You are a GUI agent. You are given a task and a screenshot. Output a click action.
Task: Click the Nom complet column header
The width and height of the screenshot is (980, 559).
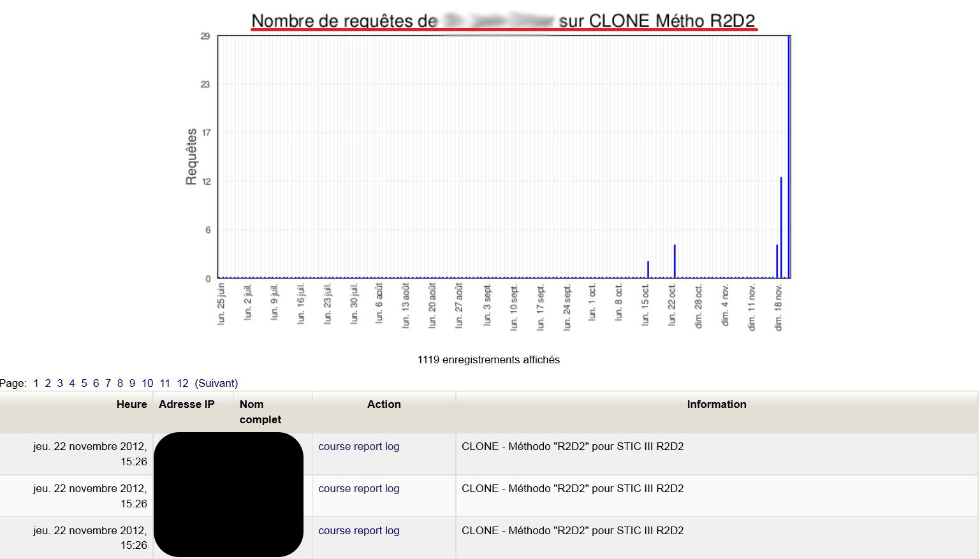point(260,412)
